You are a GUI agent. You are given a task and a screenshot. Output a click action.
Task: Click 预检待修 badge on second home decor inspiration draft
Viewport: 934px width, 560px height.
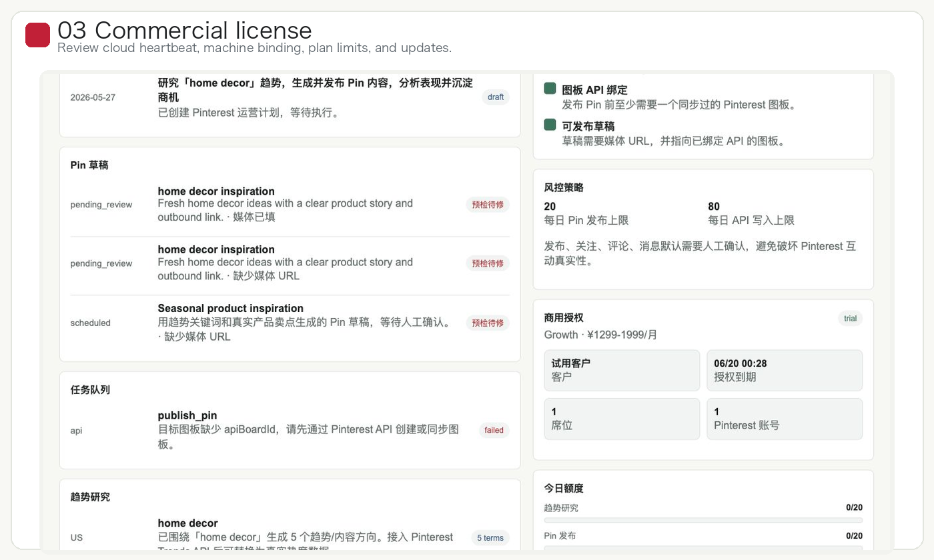(488, 263)
